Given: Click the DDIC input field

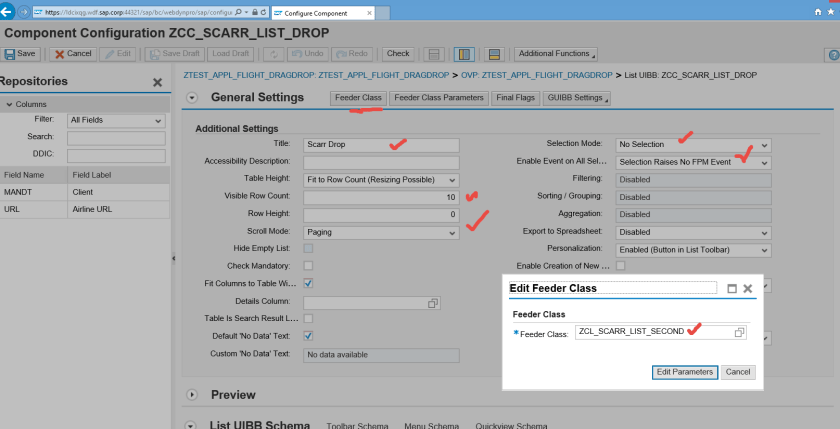Looking at the screenshot, I should click(x=116, y=156).
